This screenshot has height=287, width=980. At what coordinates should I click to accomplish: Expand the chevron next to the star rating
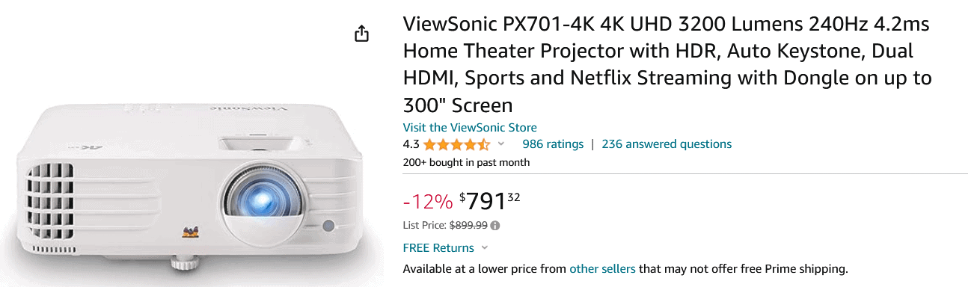tap(501, 143)
